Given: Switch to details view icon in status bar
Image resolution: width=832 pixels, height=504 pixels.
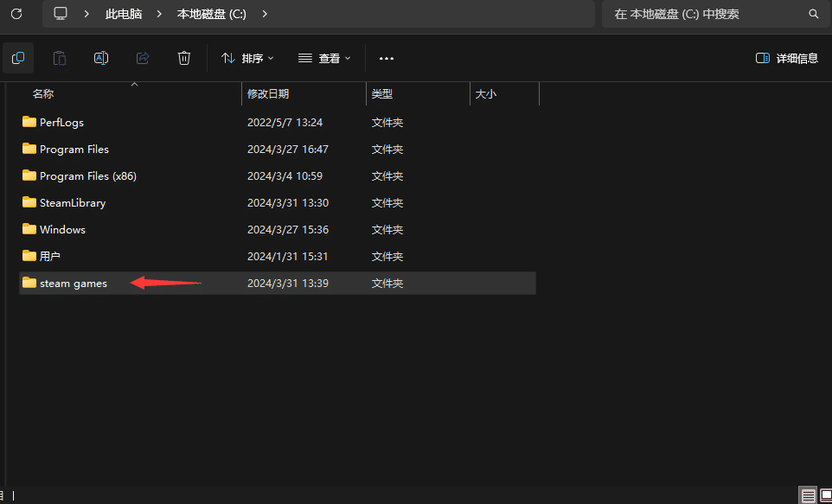Looking at the screenshot, I should pos(808,496).
